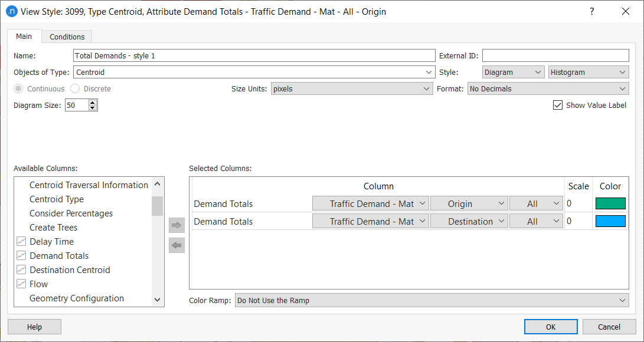Open the Objects of Type dropdown

tap(254, 73)
